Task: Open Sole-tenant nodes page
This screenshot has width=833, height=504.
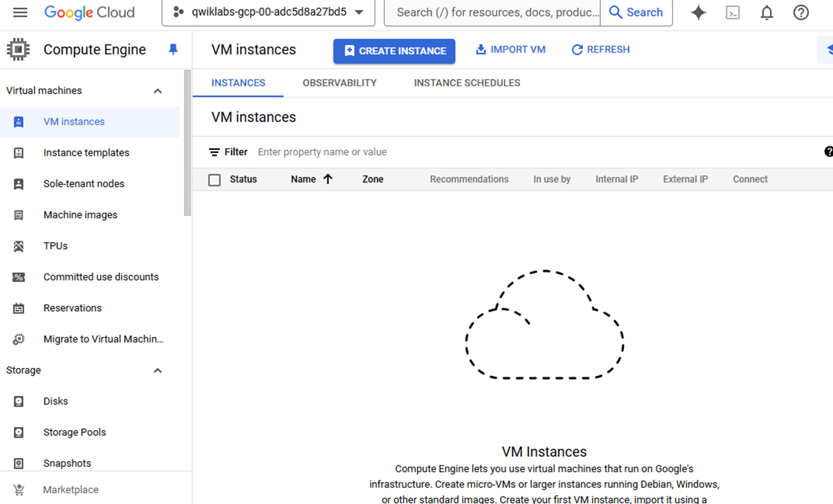Action: coord(84,184)
